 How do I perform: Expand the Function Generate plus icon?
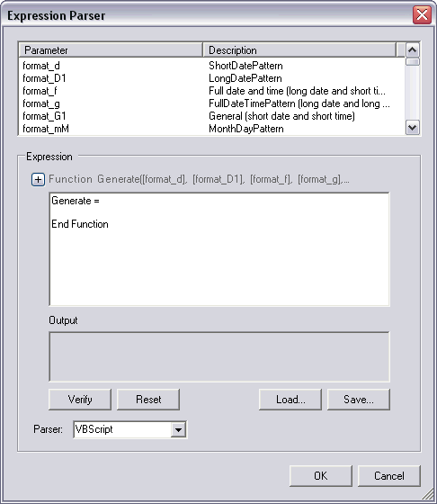click(x=38, y=179)
